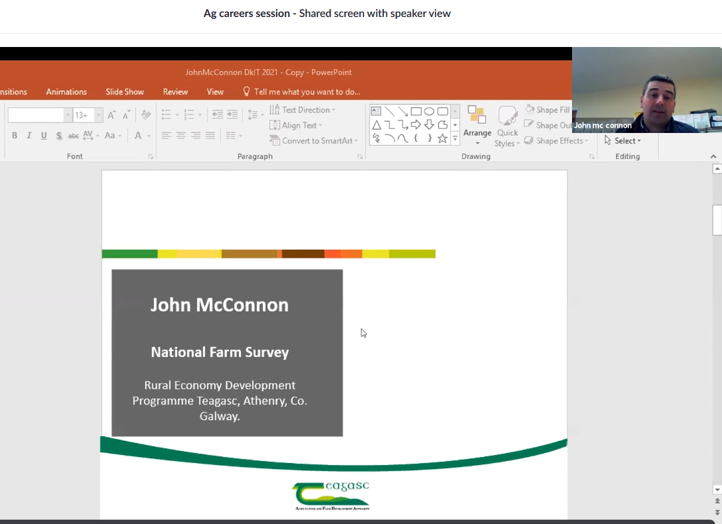722x524 pixels.
Task: Open the View ribbon tab
Action: (x=215, y=92)
